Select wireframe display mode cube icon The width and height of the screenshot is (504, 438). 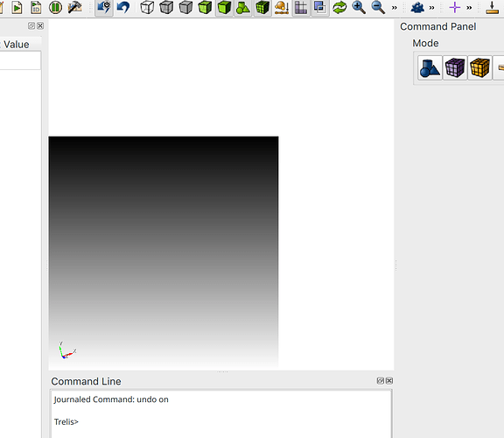[x=147, y=7]
